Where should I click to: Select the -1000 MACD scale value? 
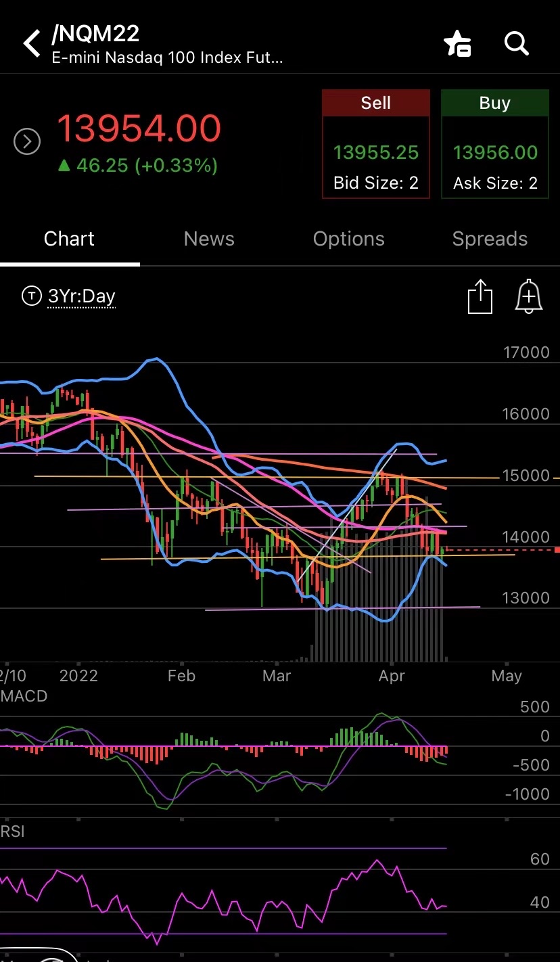(x=528, y=794)
